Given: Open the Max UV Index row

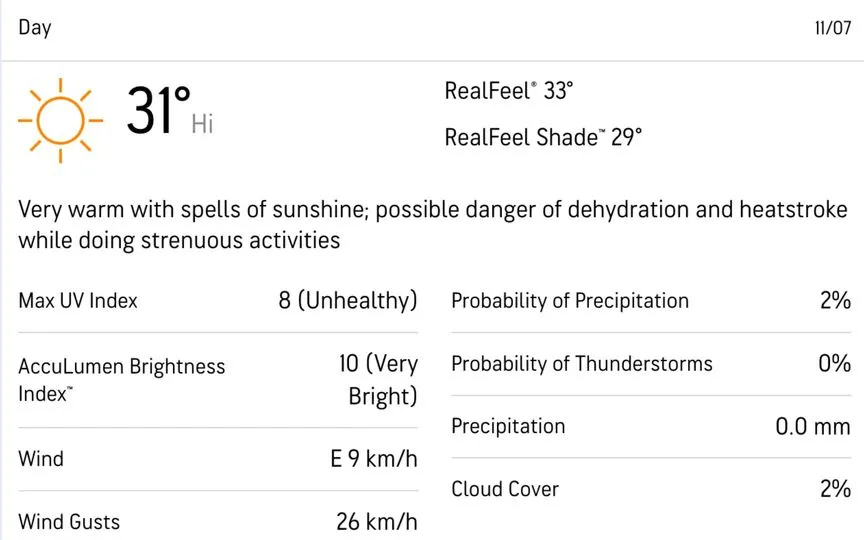Looking at the screenshot, I should (x=218, y=301).
